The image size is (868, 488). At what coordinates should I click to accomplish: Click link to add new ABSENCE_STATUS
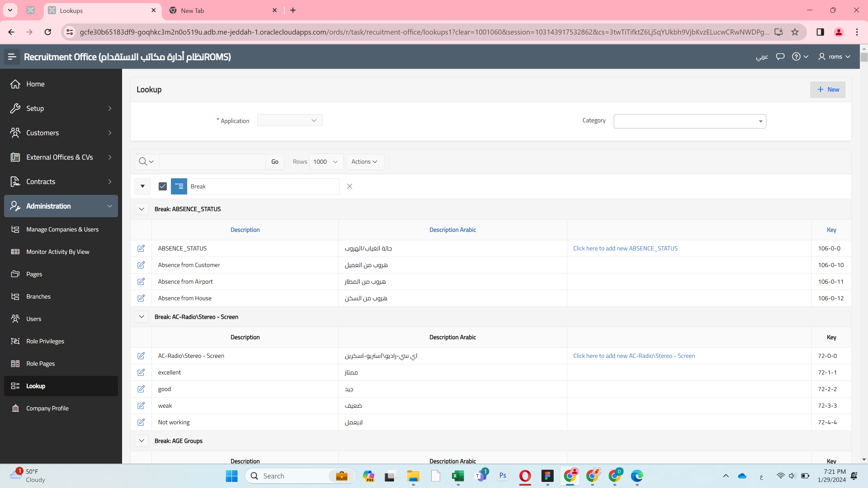pos(625,248)
